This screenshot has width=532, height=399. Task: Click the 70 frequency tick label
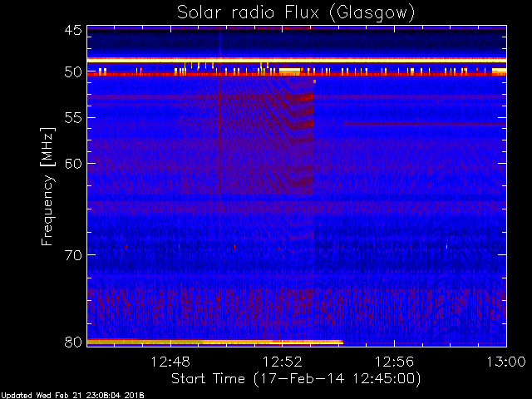(73, 255)
